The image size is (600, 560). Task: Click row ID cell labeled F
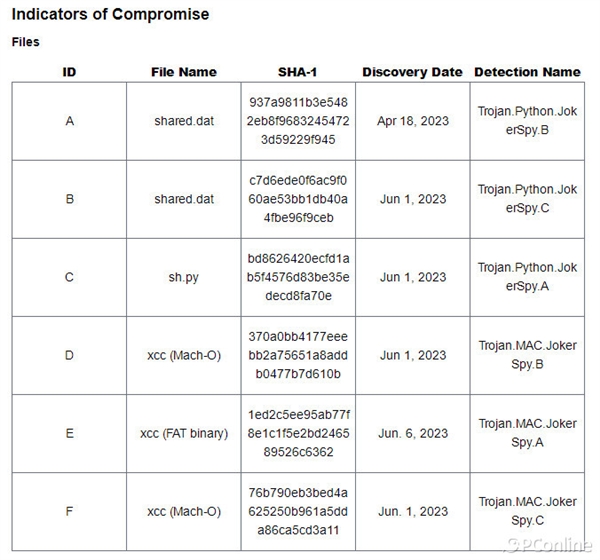69,511
